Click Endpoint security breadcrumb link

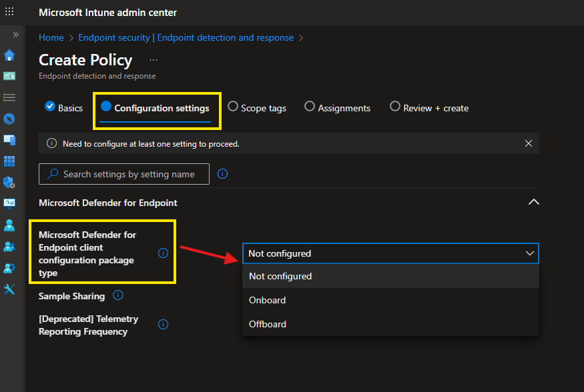click(x=186, y=37)
